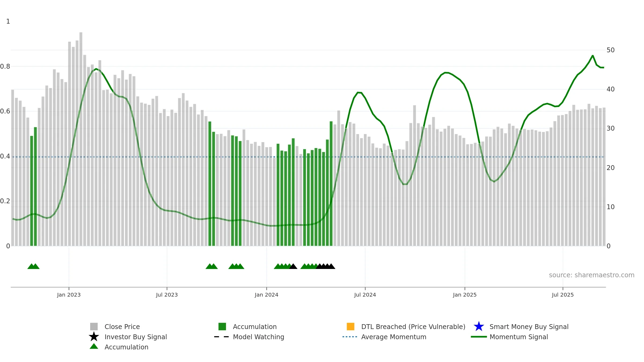Click the Jan 2023 axis label
The width and height of the screenshot is (644, 362).
tap(69, 295)
